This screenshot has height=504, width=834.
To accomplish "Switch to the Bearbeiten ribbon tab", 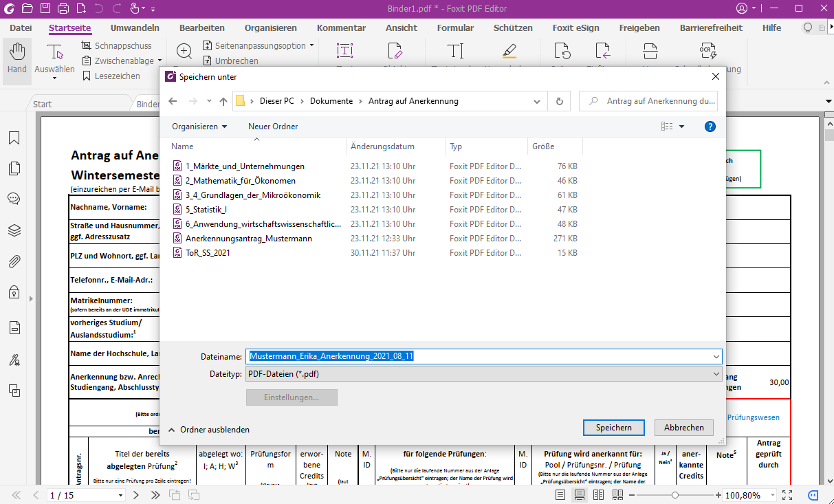I will pyautogui.click(x=202, y=28).
